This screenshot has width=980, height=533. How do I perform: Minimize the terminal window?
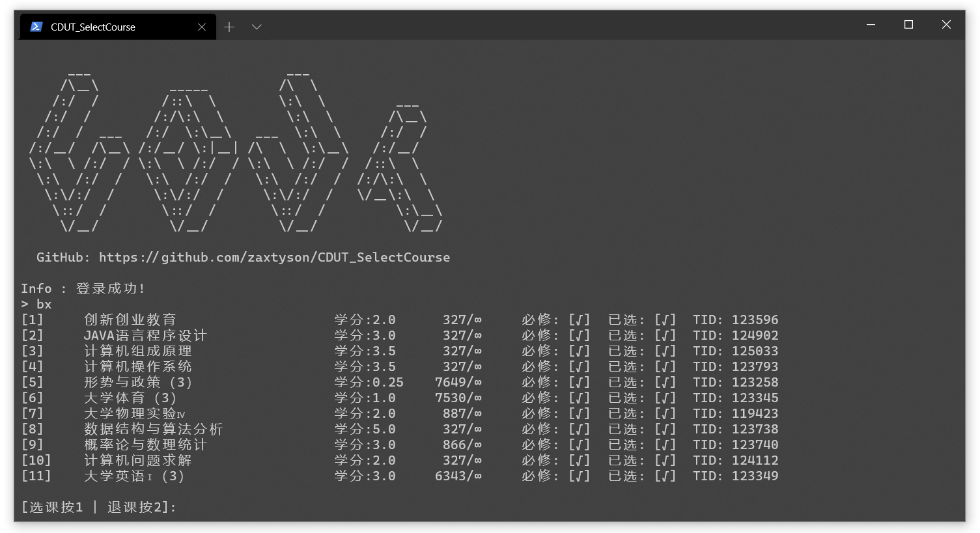[x=871, y=25]
